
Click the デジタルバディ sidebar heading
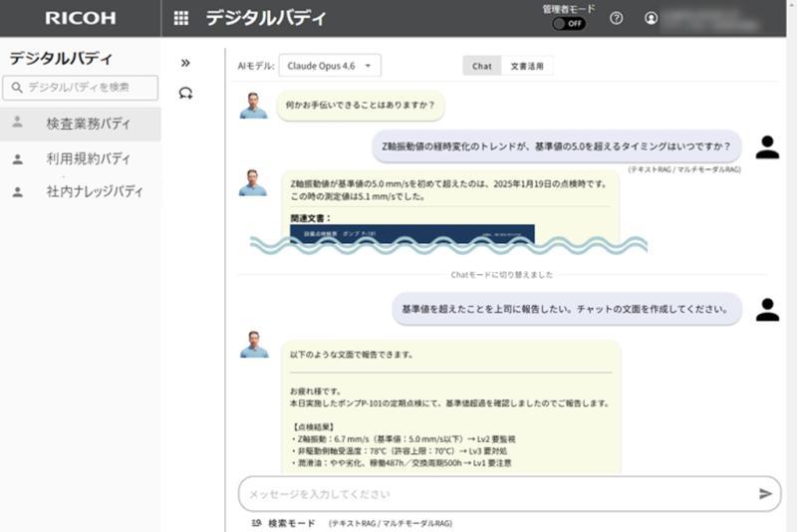point(61,58)
